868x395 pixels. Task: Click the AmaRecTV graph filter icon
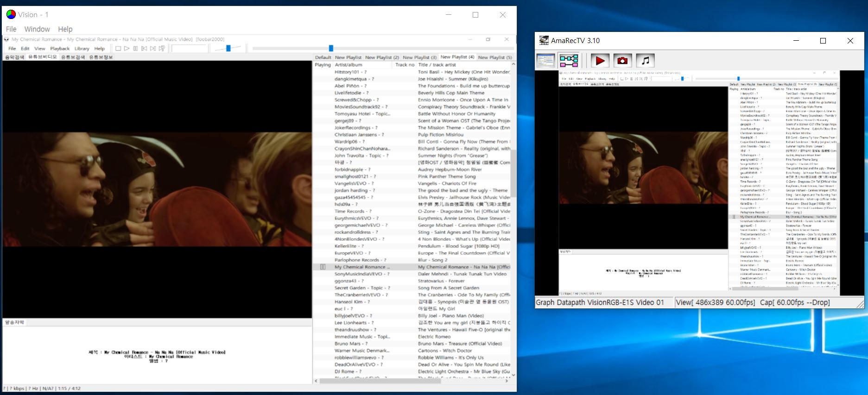coord(569,60)
